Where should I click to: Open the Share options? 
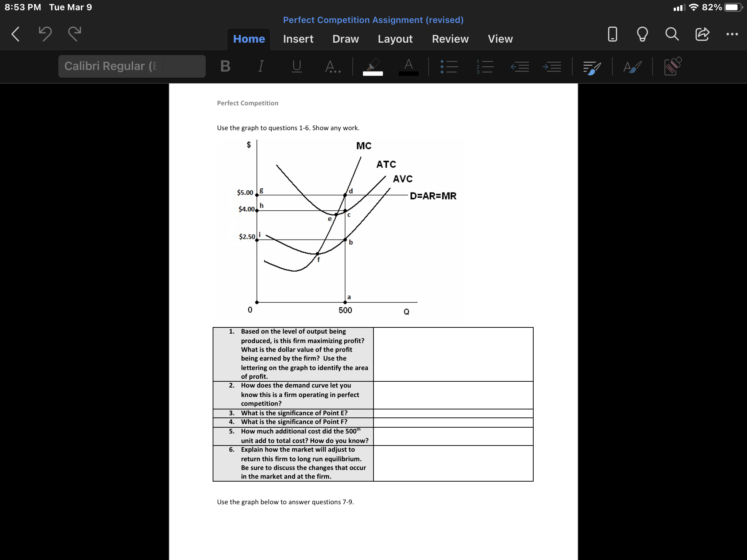(x=701, y=34)
